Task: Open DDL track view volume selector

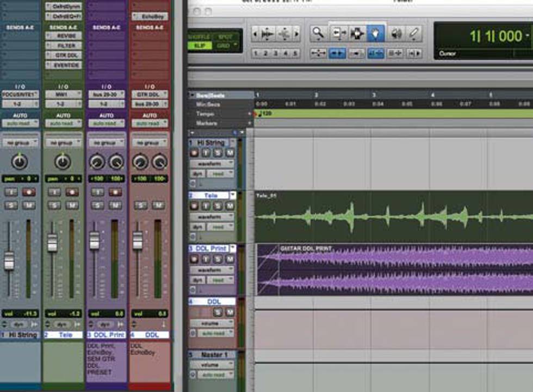Action: (x=212, y=323)
